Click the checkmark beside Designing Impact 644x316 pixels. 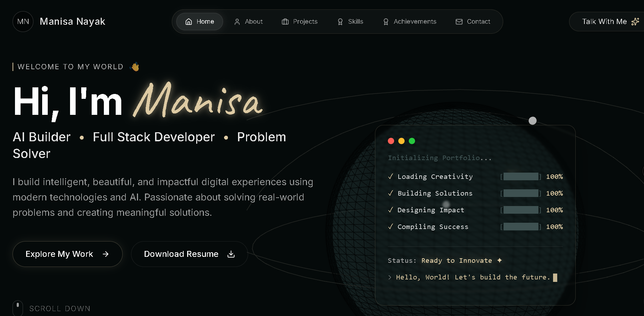click(391, 210)
